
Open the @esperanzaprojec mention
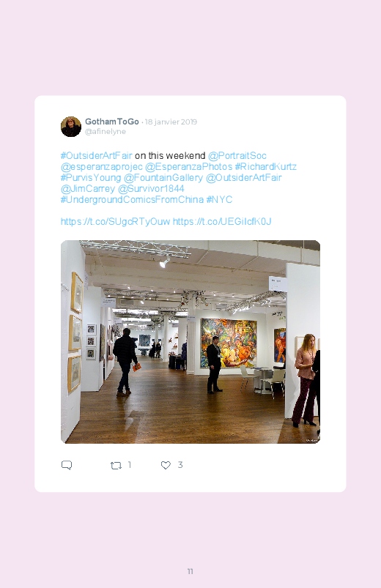pos(101,166)
